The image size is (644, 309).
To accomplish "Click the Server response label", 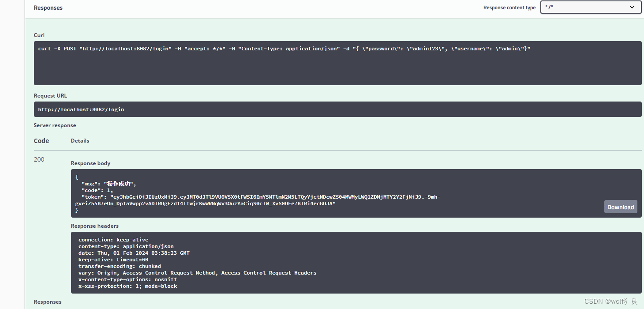I will pyautogui.click(x=55, y=125).
